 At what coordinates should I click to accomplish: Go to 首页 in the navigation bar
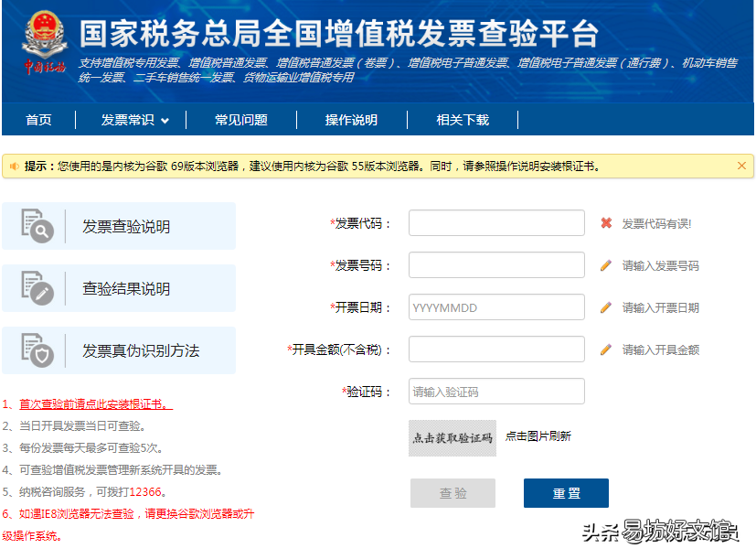38,120
